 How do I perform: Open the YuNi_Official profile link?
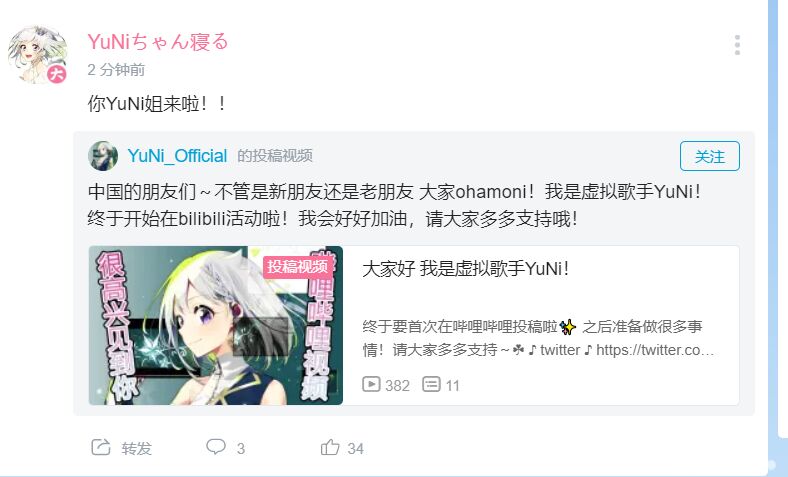177,156
